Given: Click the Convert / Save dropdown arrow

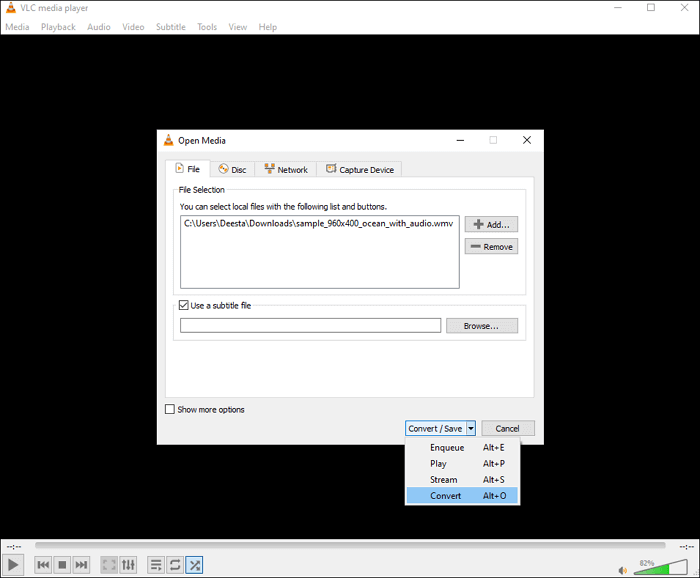Looking at the screenshot, I should point(471,428).
